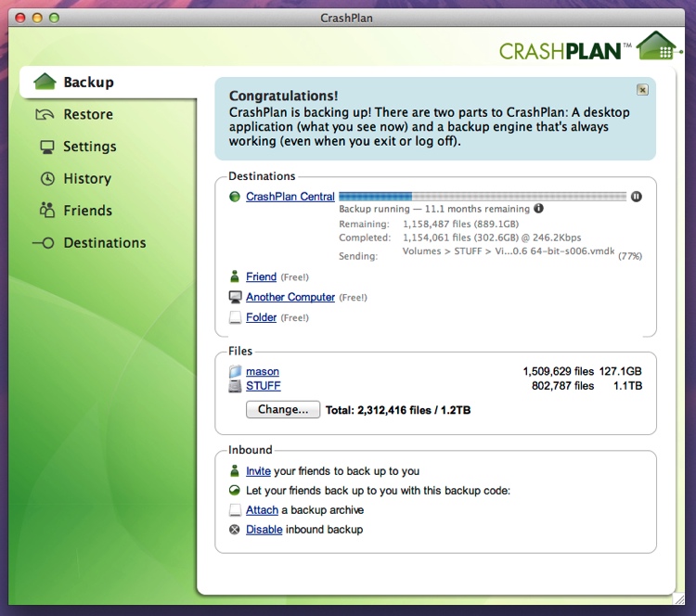The width and height of the screenshot is (696, 616).
Task: Zoom the CrashPlan window with the green button
Action: (x=54, y=18)
